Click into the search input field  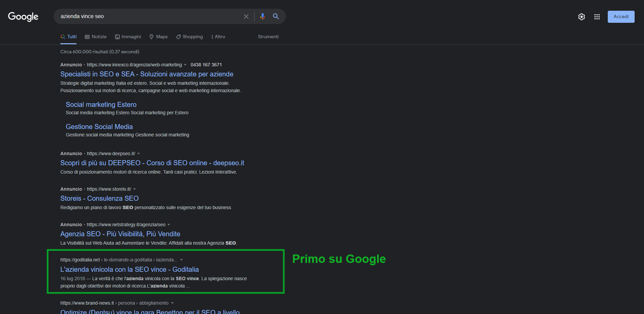[148, 16]
